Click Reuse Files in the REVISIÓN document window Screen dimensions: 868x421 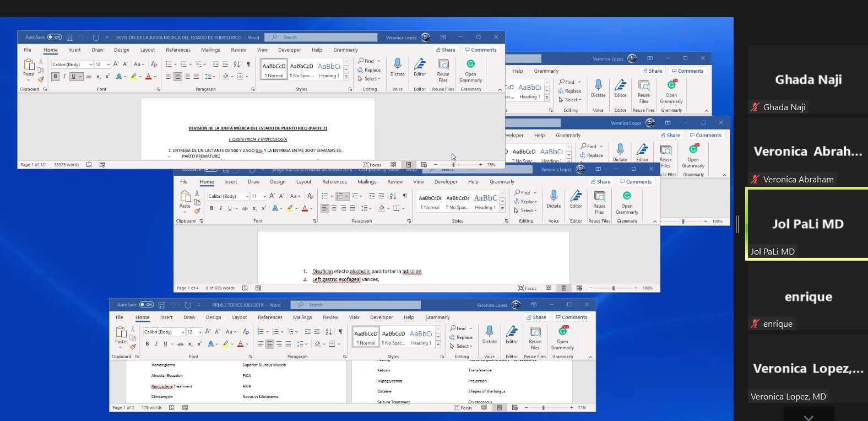(443, 68)
